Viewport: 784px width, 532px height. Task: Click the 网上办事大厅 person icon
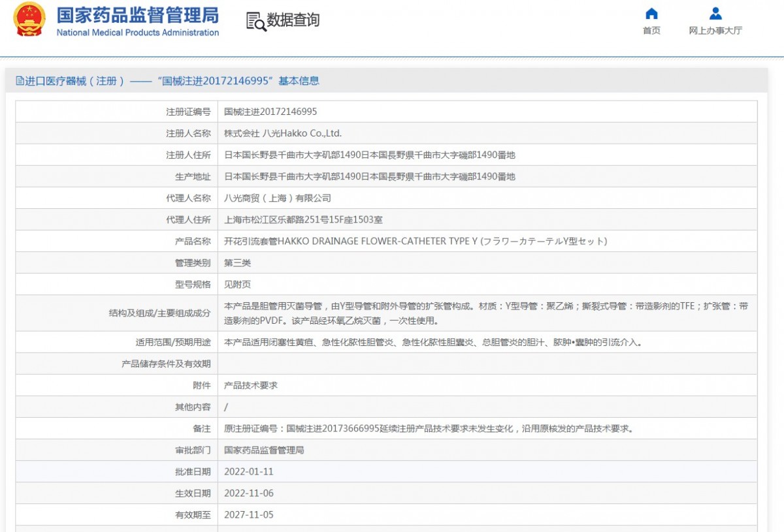tap(715, 14)
